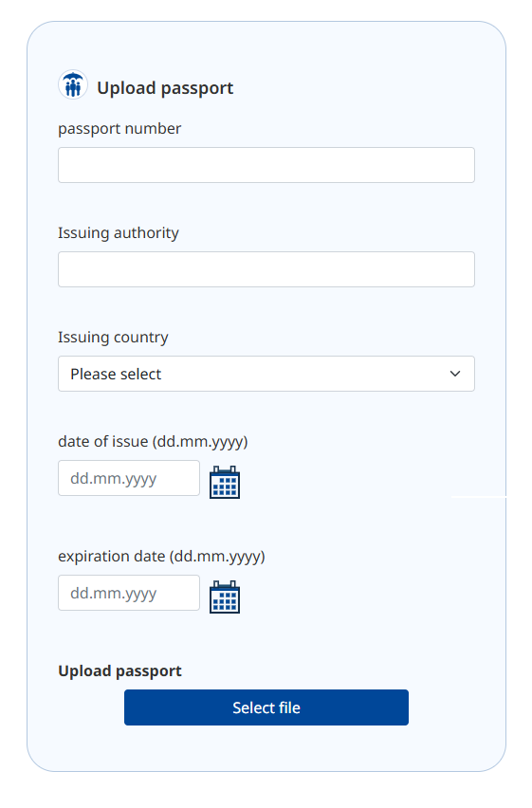Click the 'expiration date (dd.mm.yyyy)' label
Screen dimensions: 532x808
(x=161, y=557)
